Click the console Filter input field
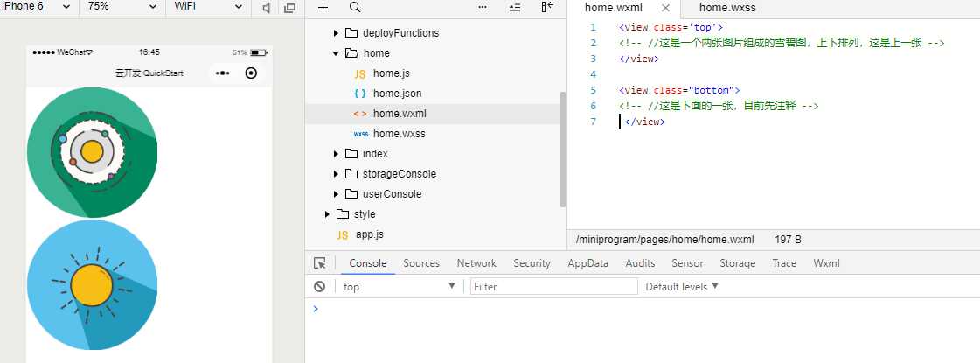Image resolution: width=980 pixels, height=363 pixels. tap(553, 286)
